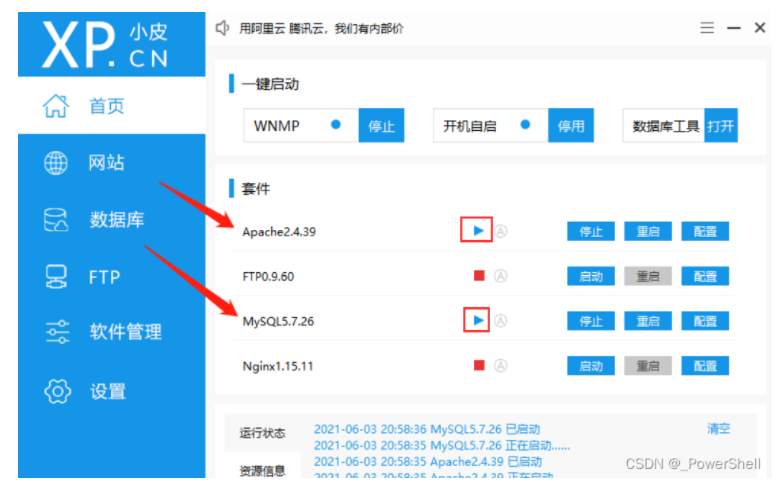Click the 数据库工具 field

(x=664, y=125)
